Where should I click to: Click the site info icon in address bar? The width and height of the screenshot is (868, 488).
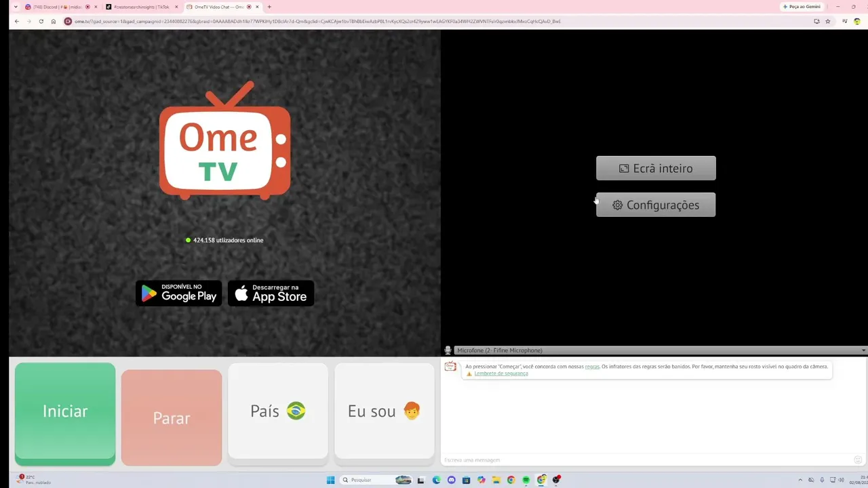[68, 21]
